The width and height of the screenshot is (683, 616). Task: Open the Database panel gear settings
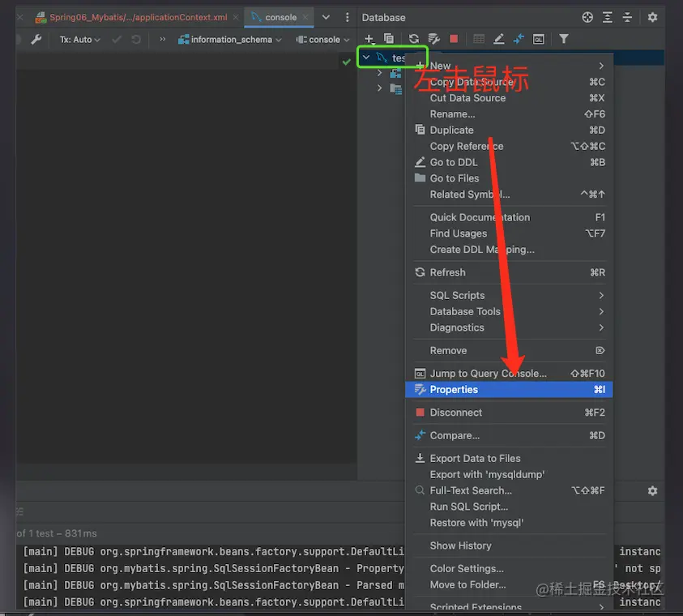tap(652, 17)
